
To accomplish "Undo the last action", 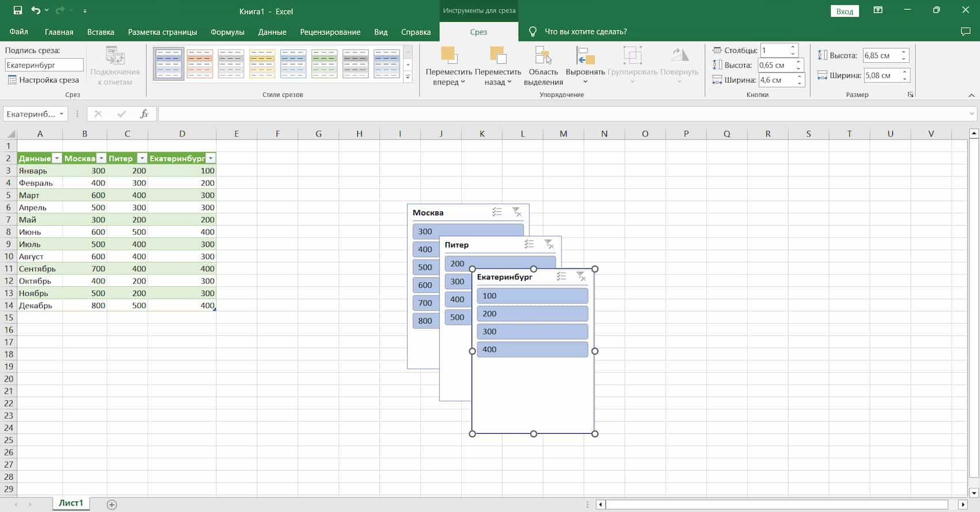I will pyautogui.click(x=36, y=10).
